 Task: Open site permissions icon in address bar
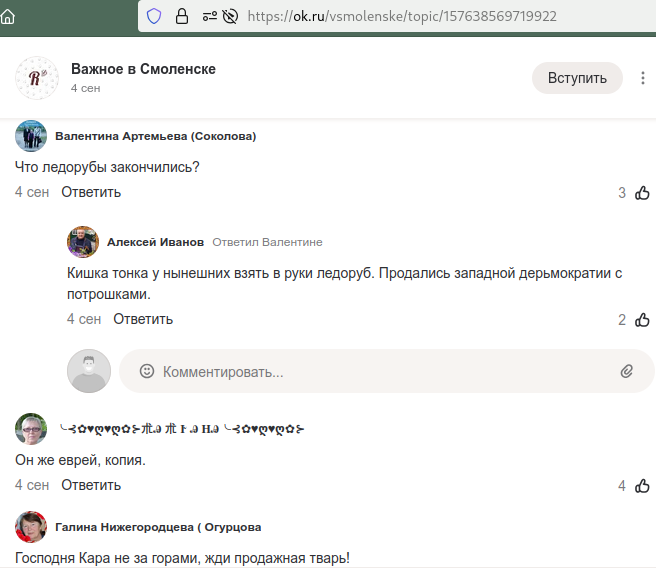[210, 17]
